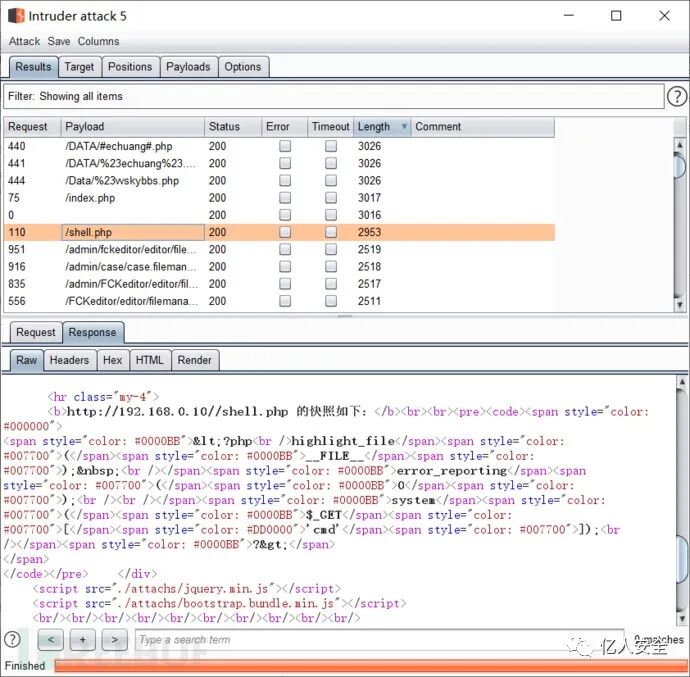Select the Headers view tab

(70, 360)
